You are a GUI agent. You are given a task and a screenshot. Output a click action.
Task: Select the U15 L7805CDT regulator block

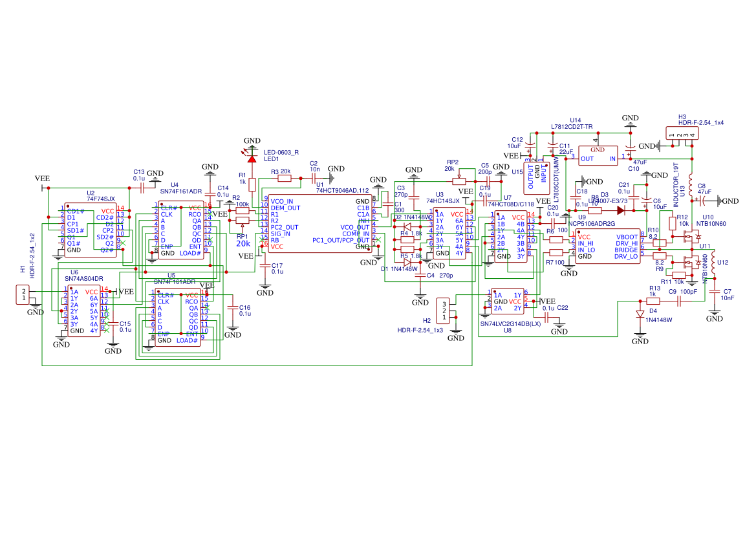536,178
